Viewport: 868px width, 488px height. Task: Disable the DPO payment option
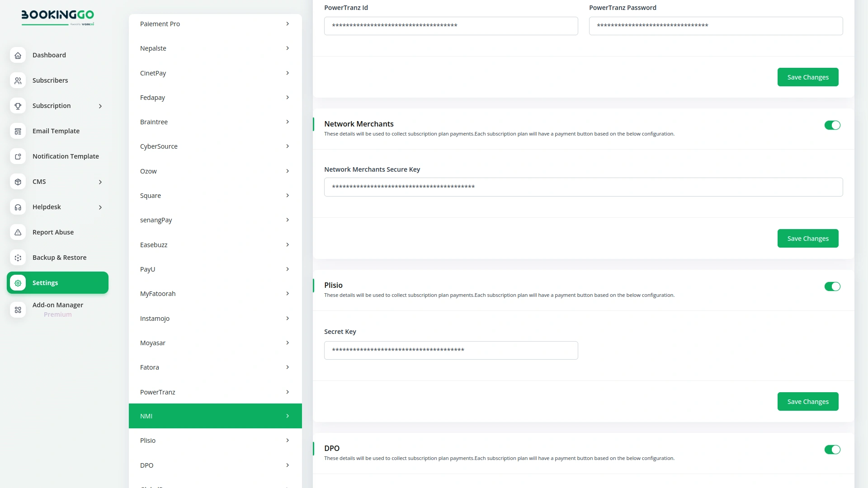pos(832,450)
